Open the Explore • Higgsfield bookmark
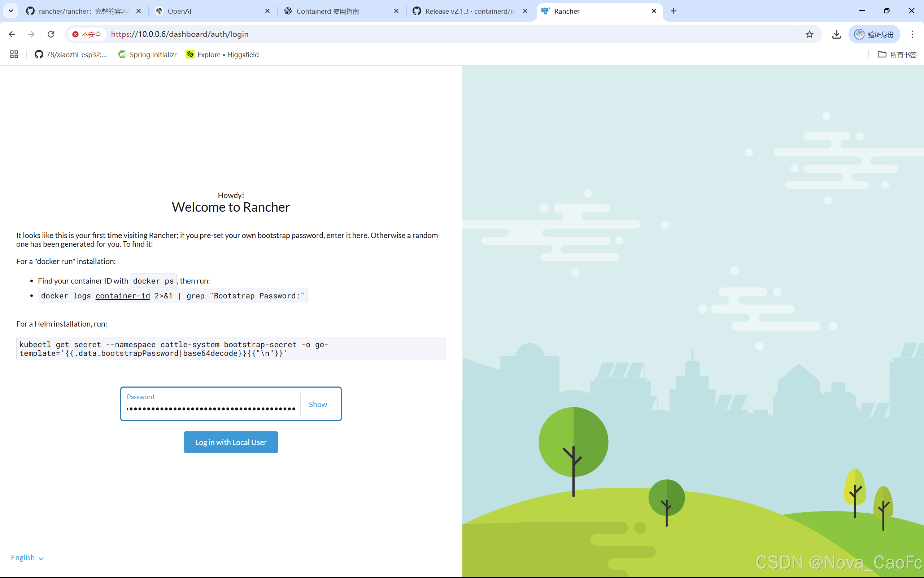Image resolution: width=924 pixels, height=578 pixels. [223, 55]
